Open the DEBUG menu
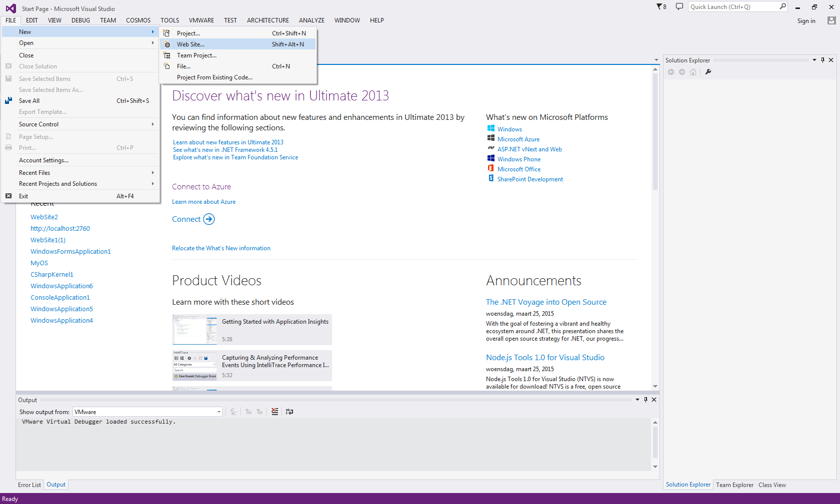 pos(80,20)
